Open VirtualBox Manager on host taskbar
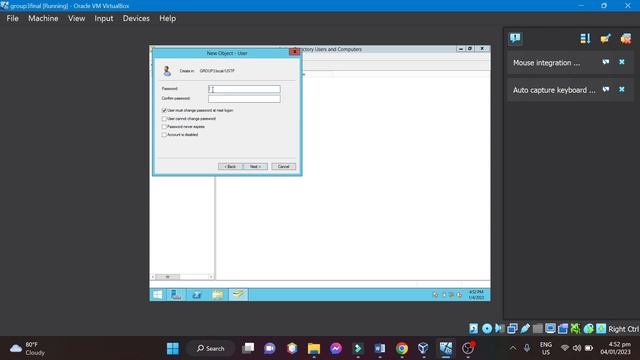640x360 pixels. pyautogui.click(x=423, y=348)
